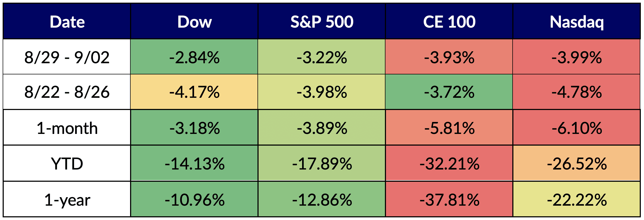Select the CE 100 column header

coord(449,22)
